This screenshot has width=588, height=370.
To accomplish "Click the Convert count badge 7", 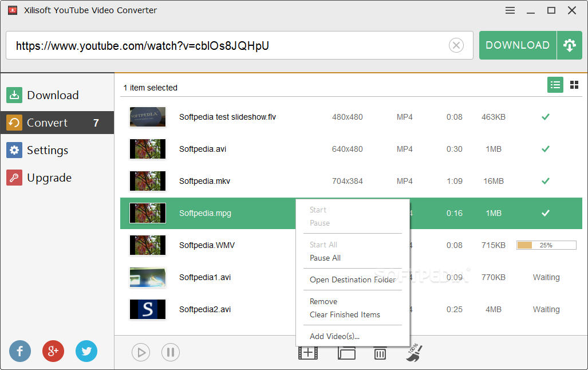I will pyautogui.click(x=96, y=123).
